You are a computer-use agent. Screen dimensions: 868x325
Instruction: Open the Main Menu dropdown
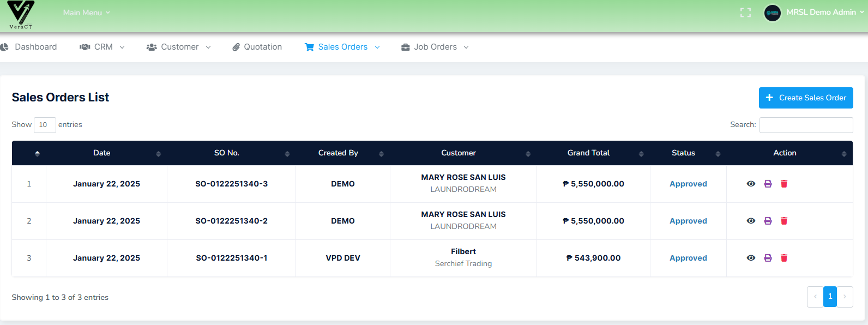86,13
